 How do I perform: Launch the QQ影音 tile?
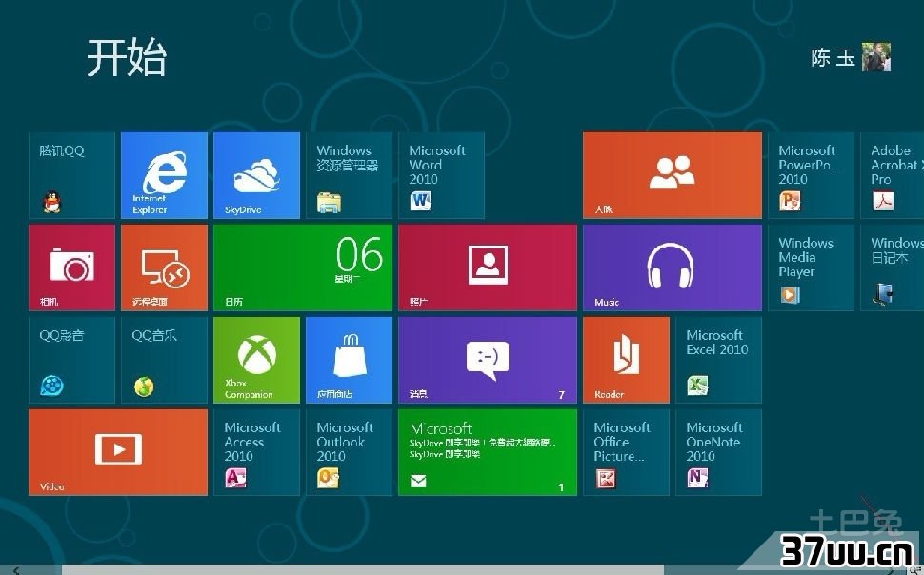pos(71,360)
